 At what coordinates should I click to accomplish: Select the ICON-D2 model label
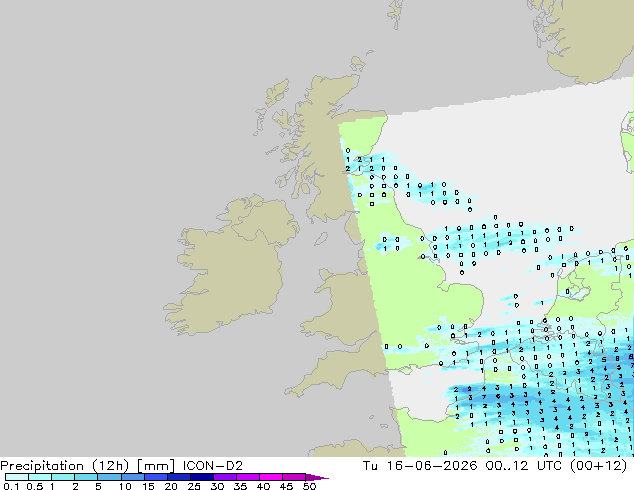pos(213,466)
